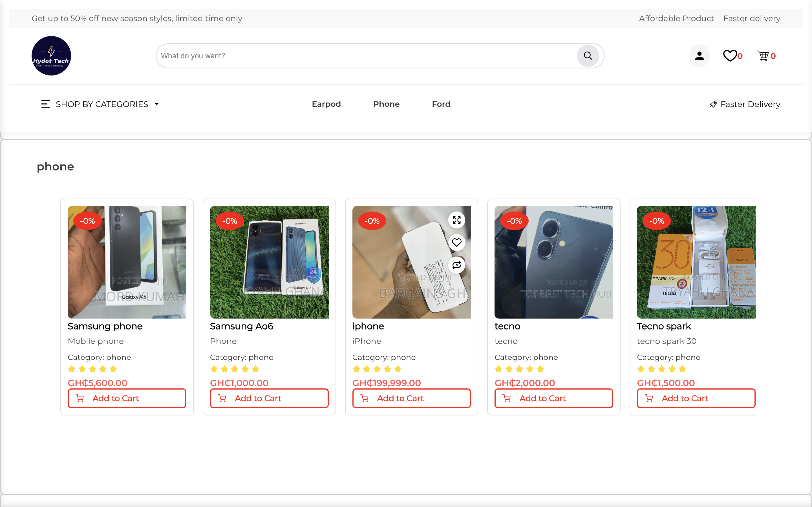Click the 'What do you want?' search field
The height and width of the screenshot is (507, 812).
pos(336,56)
